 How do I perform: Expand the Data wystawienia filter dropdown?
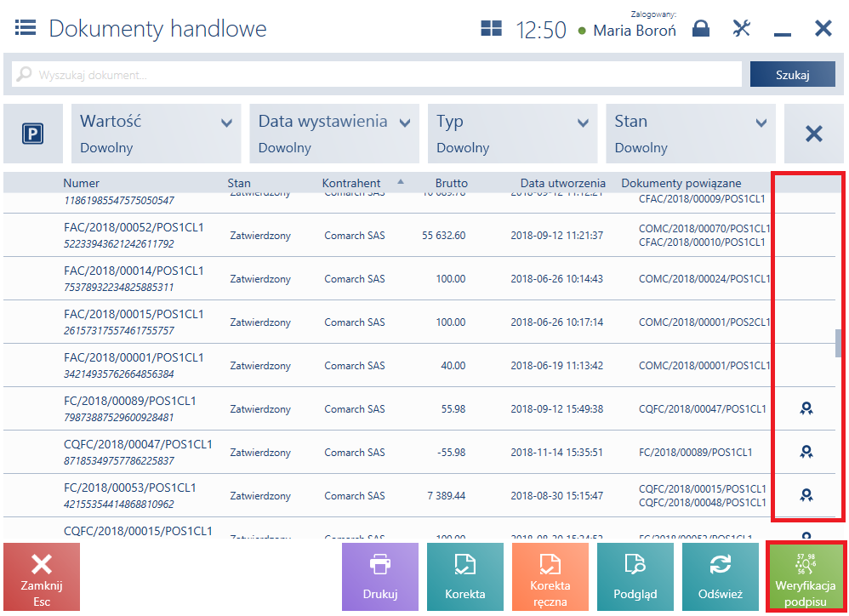point(334,134)
